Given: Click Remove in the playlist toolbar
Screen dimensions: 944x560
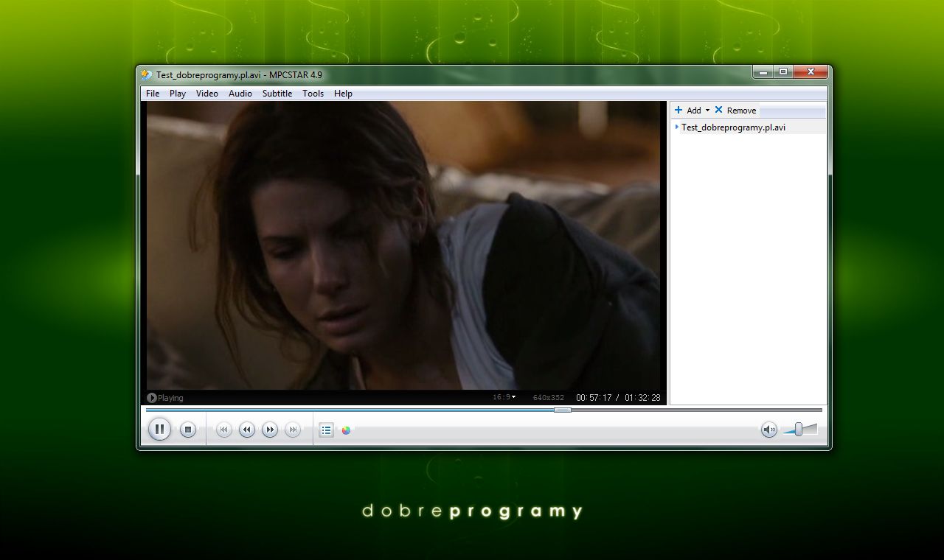Looking at the screenshot, I should coord(735,111).
